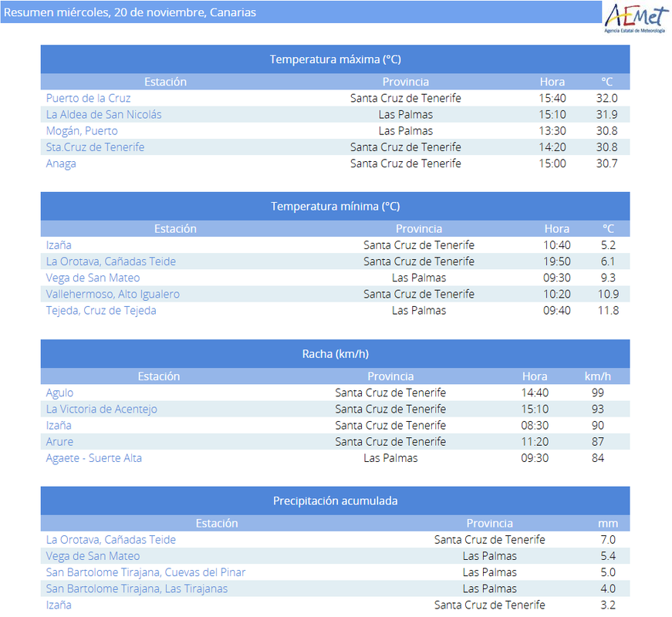
Task: Click the page title Resumen miércoles, 20 de noviembre
Action: (130, 12)
